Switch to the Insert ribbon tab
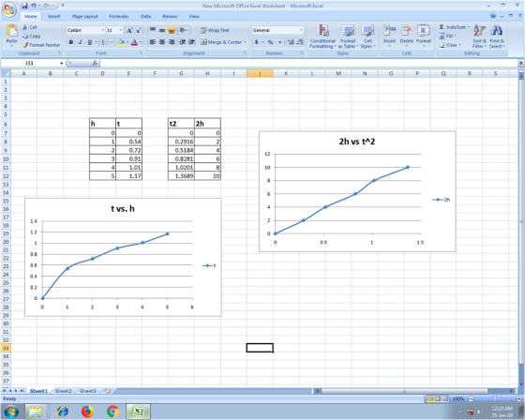 pyautogui.click(x=54, y=17)
